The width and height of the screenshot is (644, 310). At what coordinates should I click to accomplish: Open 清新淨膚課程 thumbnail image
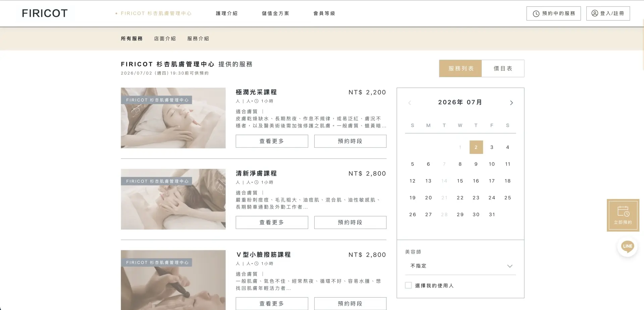[173, 199]
